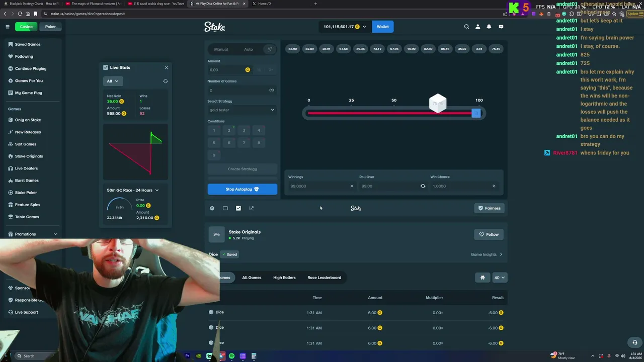
Task: Click the red dice roll track
Action: (389, 113)
